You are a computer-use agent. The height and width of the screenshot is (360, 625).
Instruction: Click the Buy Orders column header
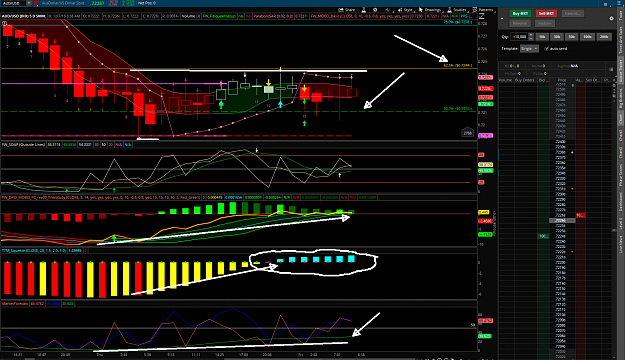pos(525,80)
